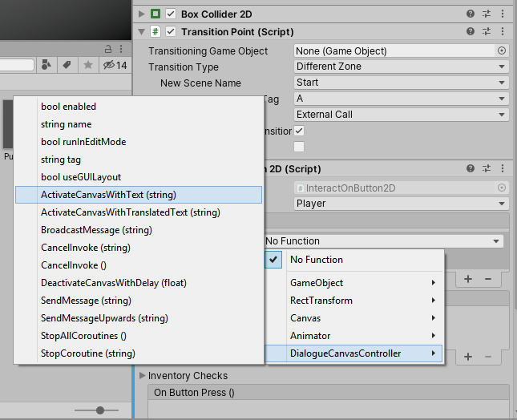517x420 pixels.
Task: Tick the unchecked box below External Call
Action: tap(299, 147)
